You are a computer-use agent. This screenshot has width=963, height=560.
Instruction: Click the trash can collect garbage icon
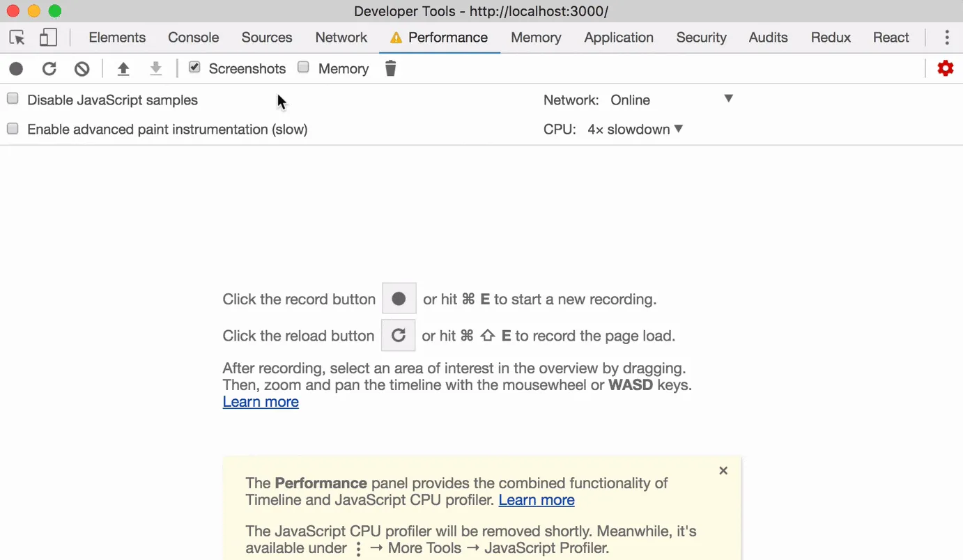[391, 68]
